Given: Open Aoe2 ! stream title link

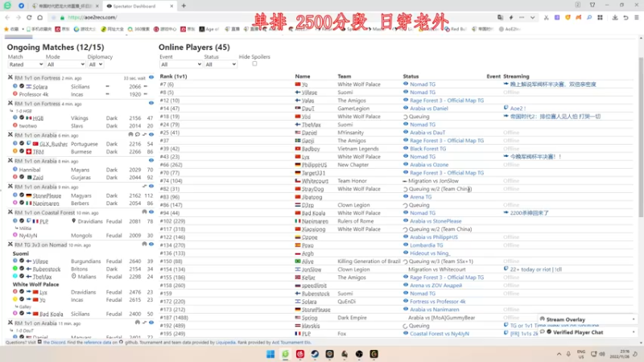Looking at the screenshot, I should coord(518,109).
